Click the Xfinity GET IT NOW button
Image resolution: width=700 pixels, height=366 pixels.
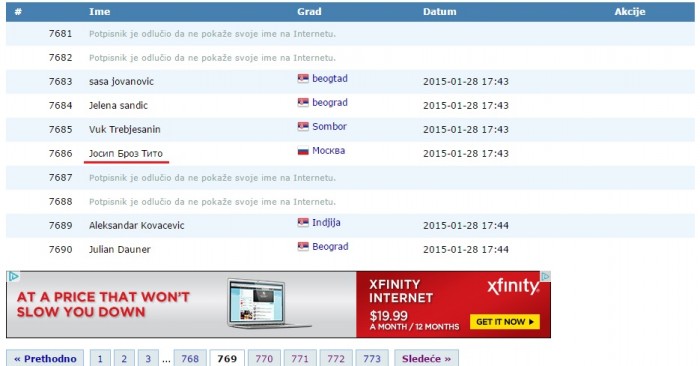pyautogui.click(x=505, y=322)
